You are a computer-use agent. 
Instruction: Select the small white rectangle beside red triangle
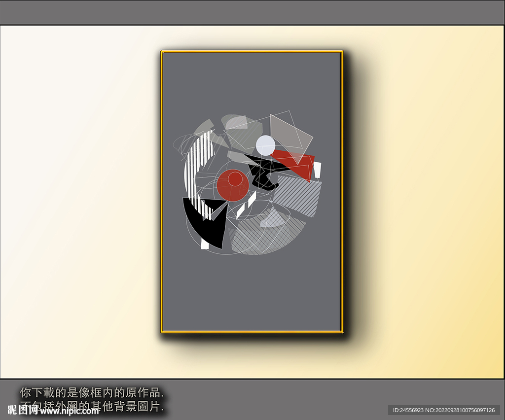318,169
